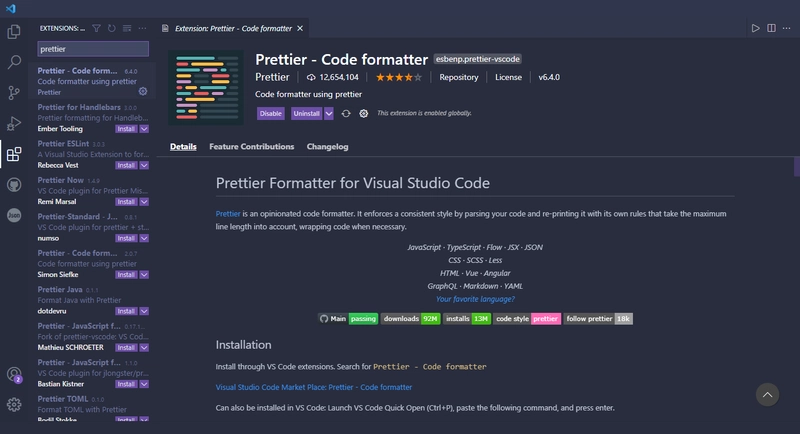Screen dimensions: 800x434
Task: Click the Prettier extension logo image
Action: [206, 87]
